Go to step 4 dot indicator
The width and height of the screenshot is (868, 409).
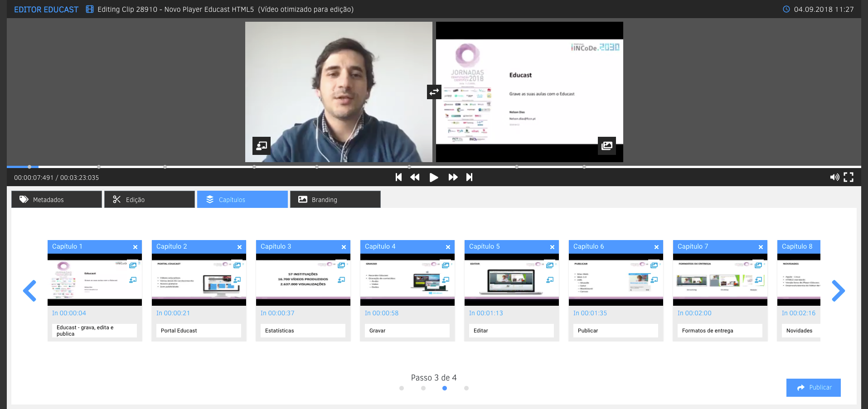pyautogui.click(x=466, y=388)
